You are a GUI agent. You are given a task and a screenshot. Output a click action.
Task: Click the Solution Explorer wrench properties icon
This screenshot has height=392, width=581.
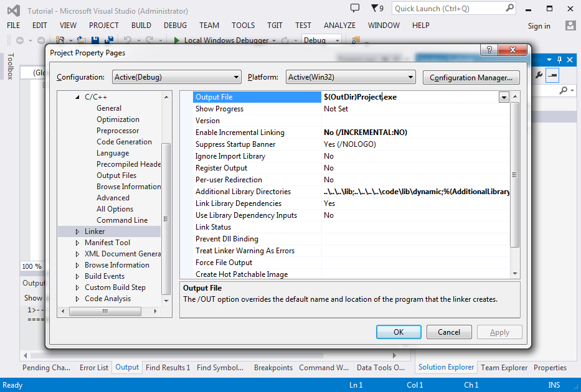coord(539,75)
